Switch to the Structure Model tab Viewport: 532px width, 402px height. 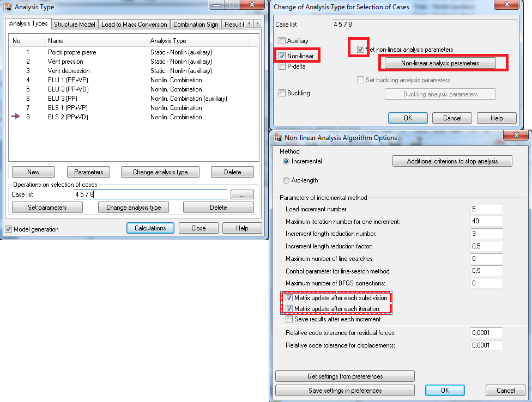pos(76,24)
